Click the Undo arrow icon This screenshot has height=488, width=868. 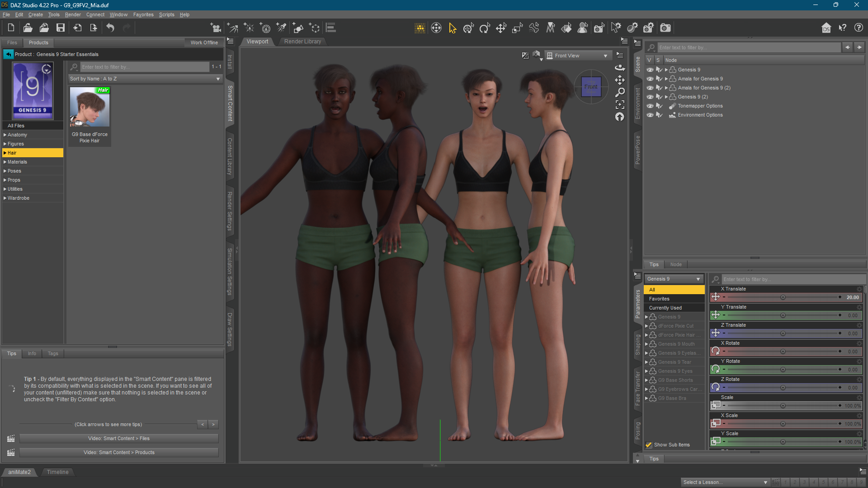pos(110,28)
